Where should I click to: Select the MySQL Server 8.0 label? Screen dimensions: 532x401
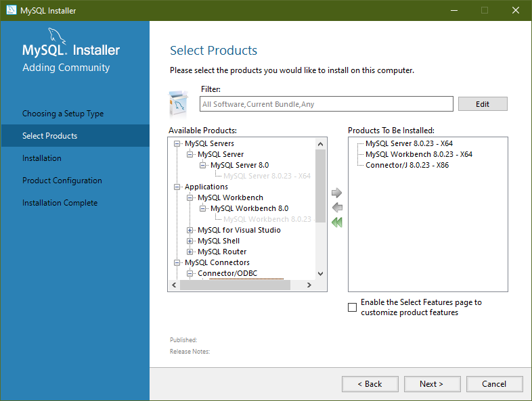click(240, 165)
